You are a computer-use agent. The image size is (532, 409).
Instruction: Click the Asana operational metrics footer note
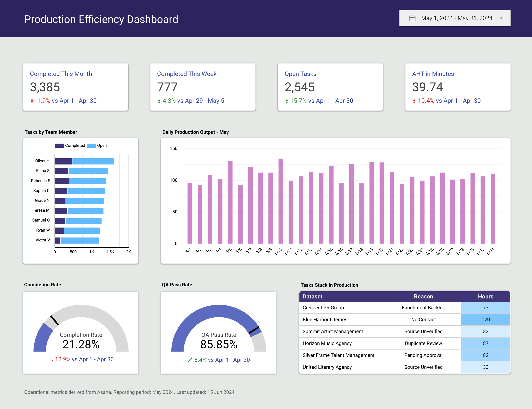(x=130, y=392)
